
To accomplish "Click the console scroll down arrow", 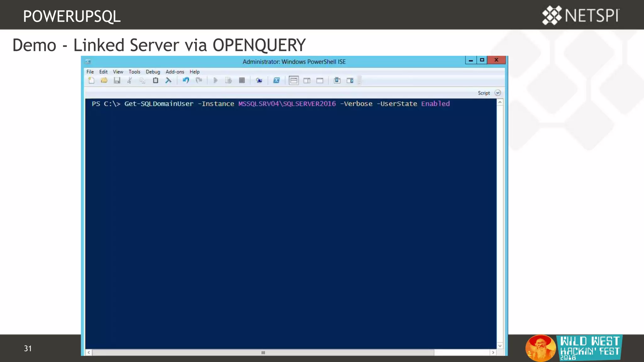I will click(500, 346).
